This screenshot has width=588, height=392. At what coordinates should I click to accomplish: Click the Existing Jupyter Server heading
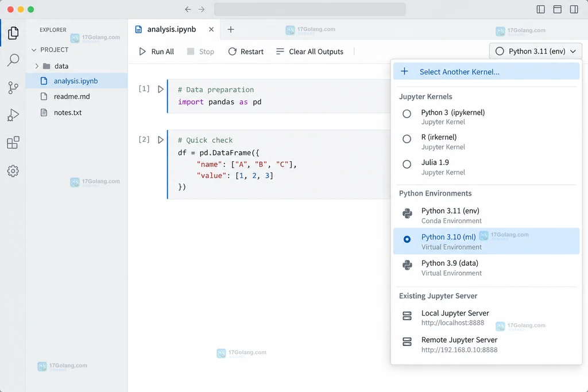438,296
